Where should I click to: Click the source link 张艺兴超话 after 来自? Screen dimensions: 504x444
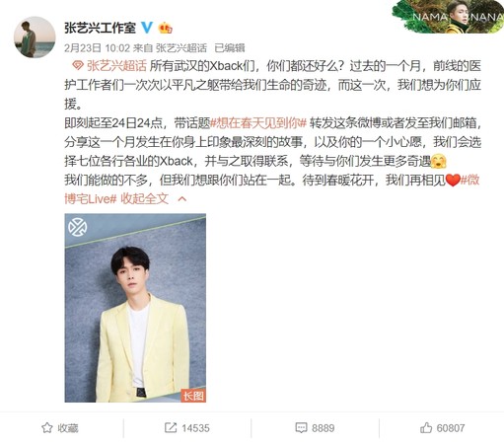pyautogui.click(x=181, y=48)
